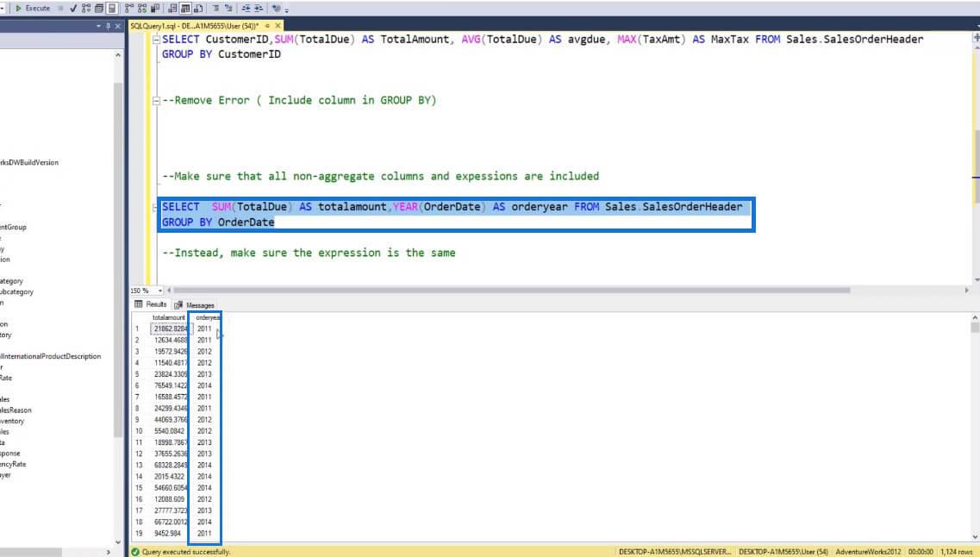The width and height of the screenshot is (980, 557).
Task: Select the alesReason item in Object Explorer
Action: 16,410
